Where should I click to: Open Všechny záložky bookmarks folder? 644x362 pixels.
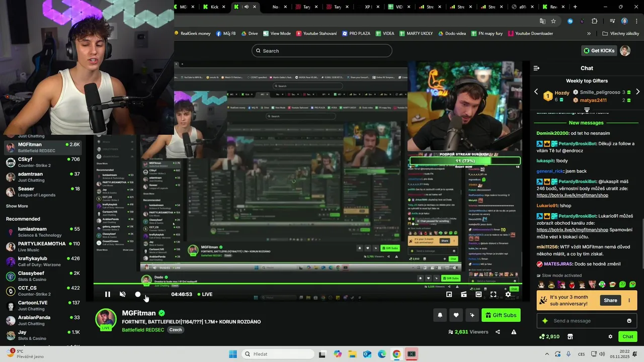(620, 34)
